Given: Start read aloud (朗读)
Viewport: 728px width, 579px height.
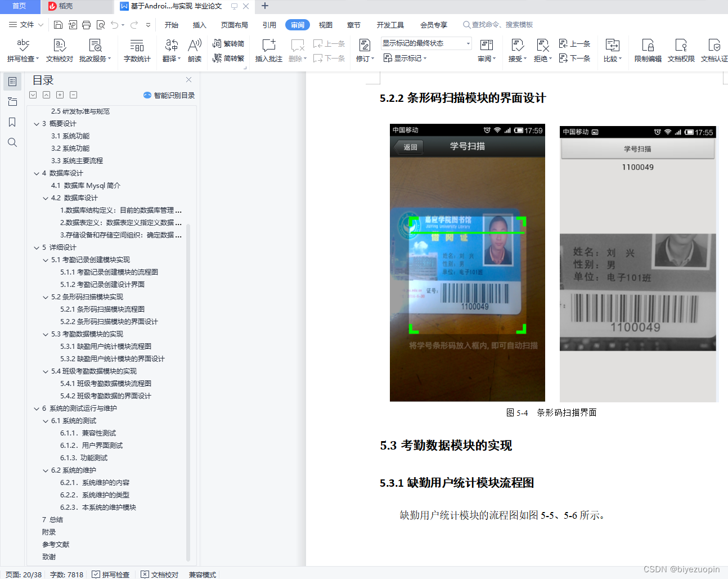Looking at the screenshot, I should click(x=195, y=50).
